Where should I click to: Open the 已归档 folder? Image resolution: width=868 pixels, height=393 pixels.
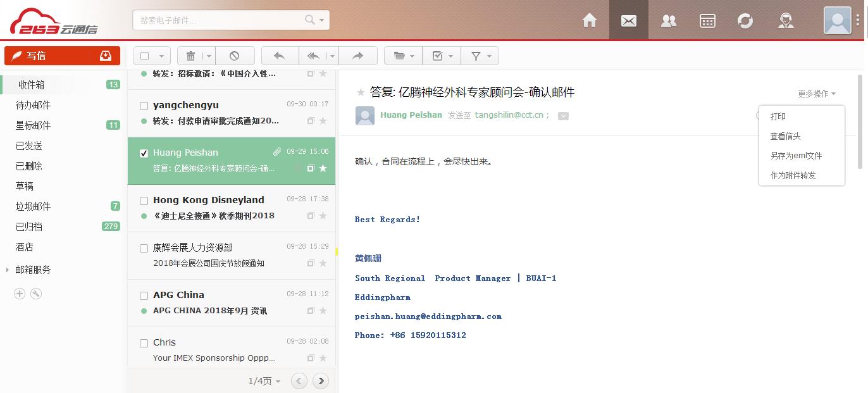coord(29,227)
